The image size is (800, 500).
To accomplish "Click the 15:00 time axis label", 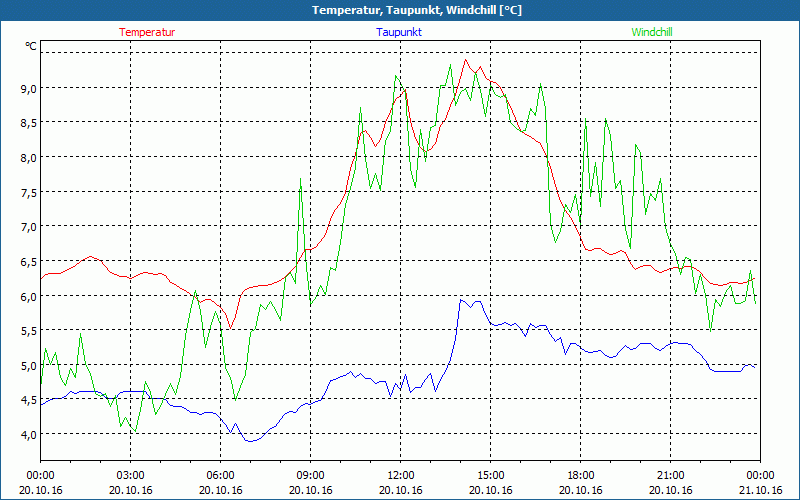I will (x=491, y=476).
